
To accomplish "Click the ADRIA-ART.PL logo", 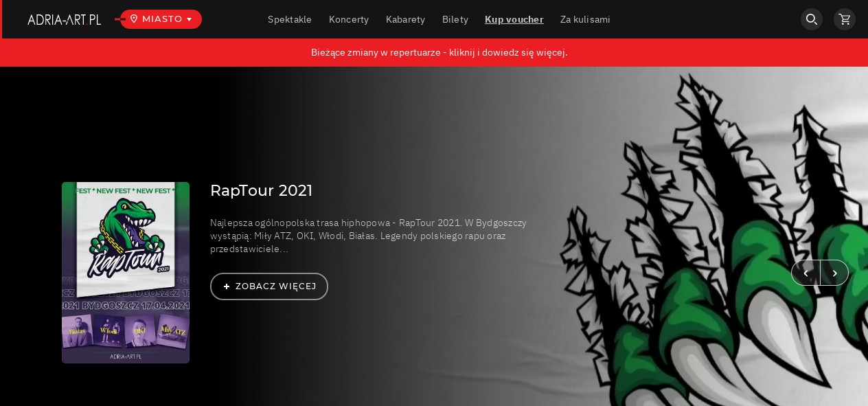I will (65, 20).
